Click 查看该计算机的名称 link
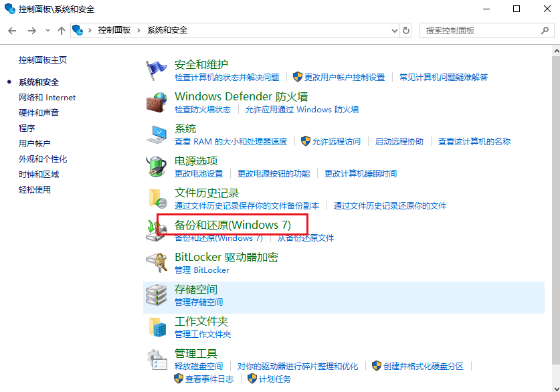 474,141
